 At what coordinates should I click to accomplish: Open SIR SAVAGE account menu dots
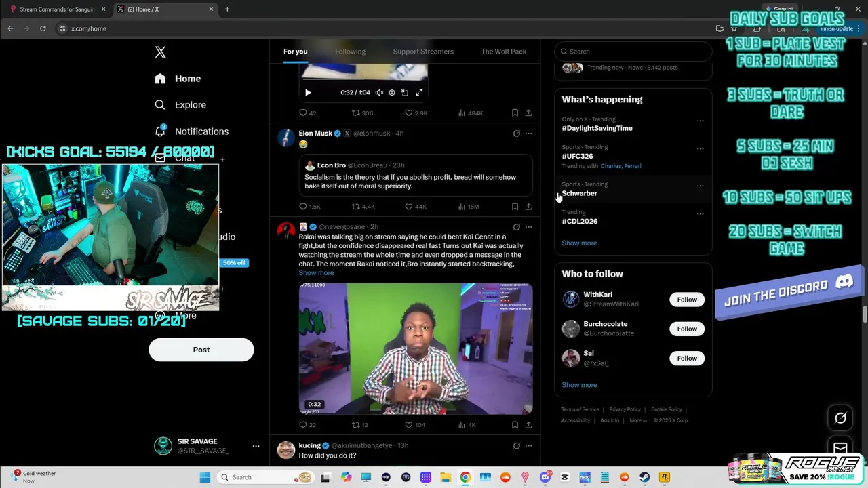tap(256, 446)
